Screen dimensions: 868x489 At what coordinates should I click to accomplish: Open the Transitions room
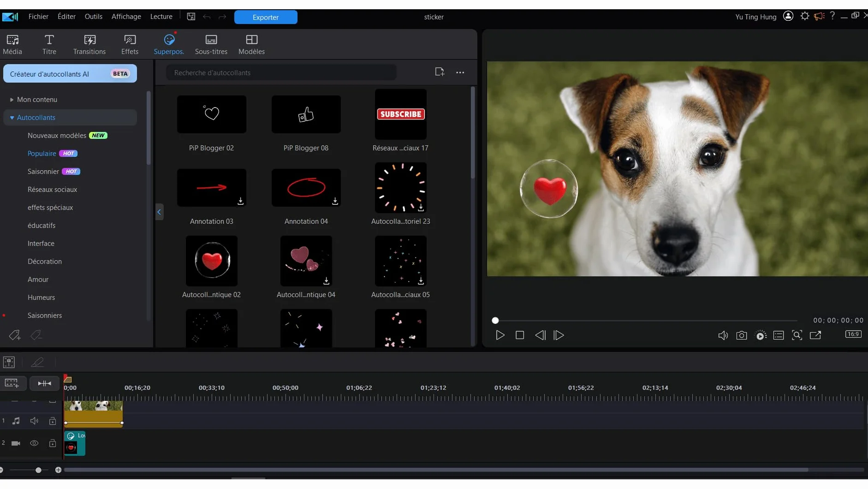tap(89, 45)
